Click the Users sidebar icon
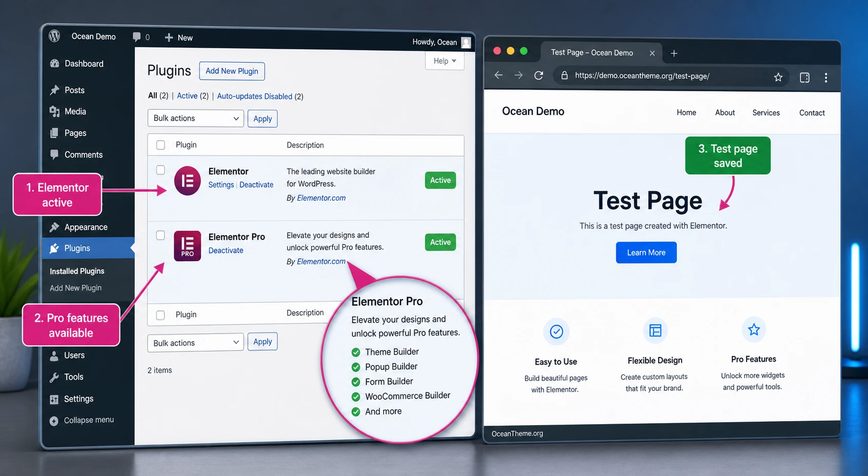868x476 pixels. point(54,356)
